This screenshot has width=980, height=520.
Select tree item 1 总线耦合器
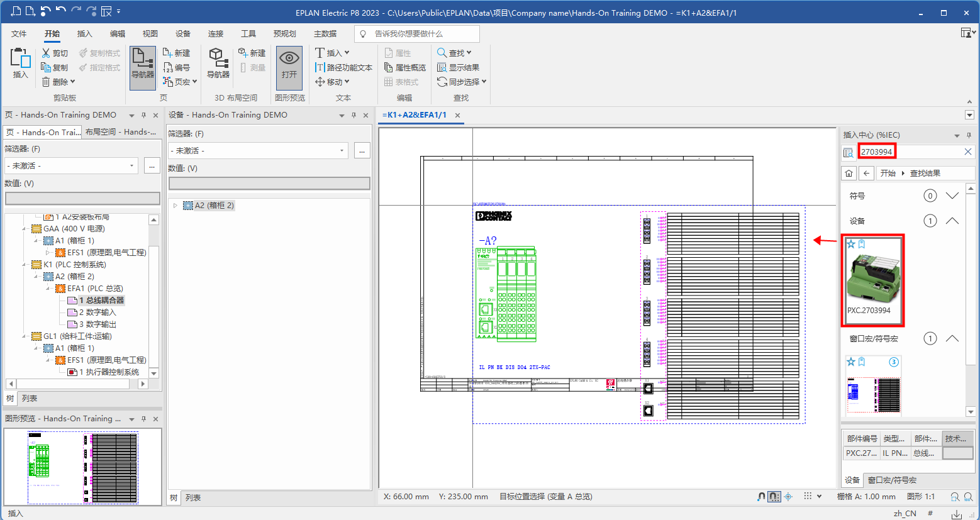click(x=101, y=300)
